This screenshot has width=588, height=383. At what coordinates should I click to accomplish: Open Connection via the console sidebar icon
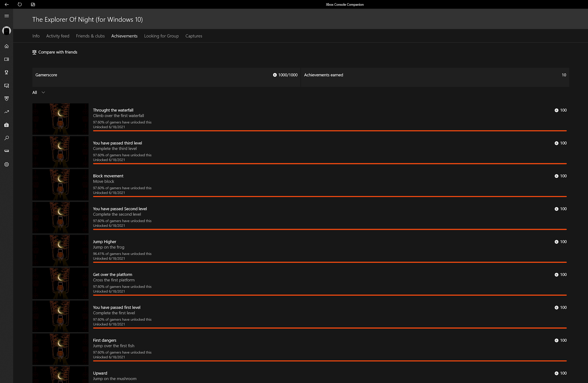tap(7, 151)
